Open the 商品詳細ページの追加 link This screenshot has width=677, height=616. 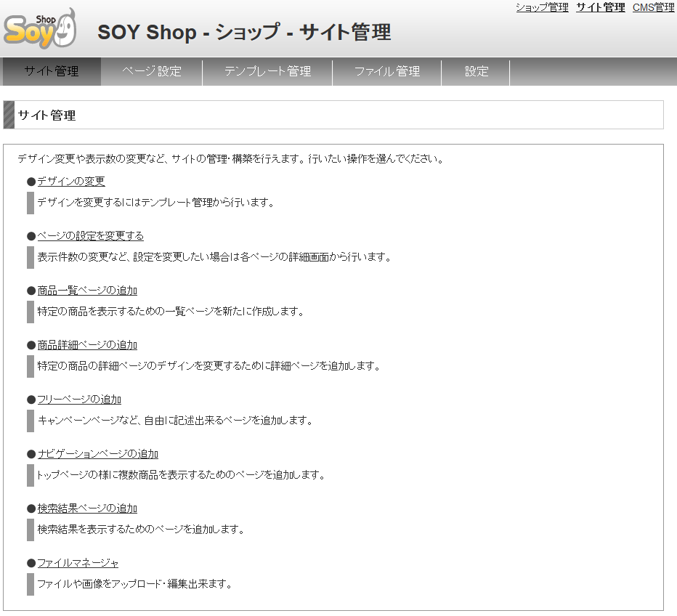click(87, 345)
